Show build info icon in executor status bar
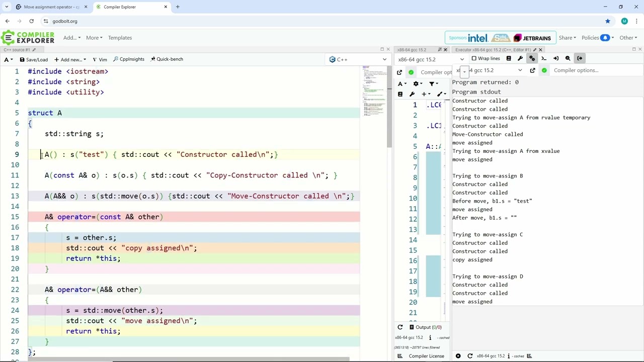644x362 pixels. pos(509,356)
